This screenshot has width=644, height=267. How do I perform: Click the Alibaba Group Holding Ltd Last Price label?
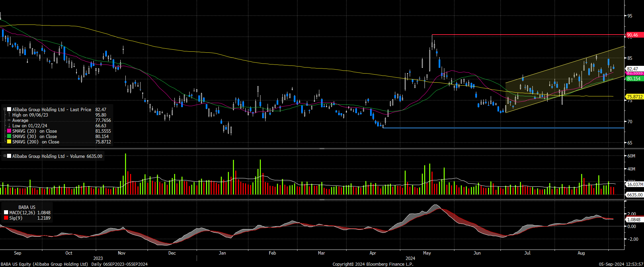click(x=52, y=109)
